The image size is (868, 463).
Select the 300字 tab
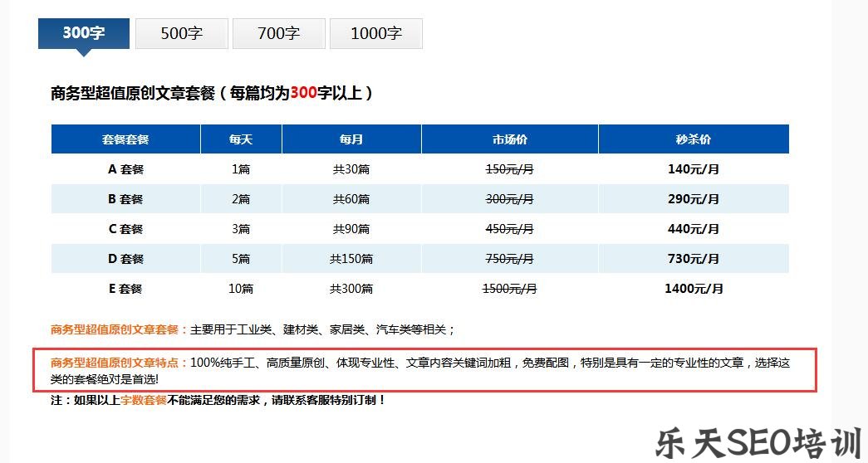click(84, 33)
